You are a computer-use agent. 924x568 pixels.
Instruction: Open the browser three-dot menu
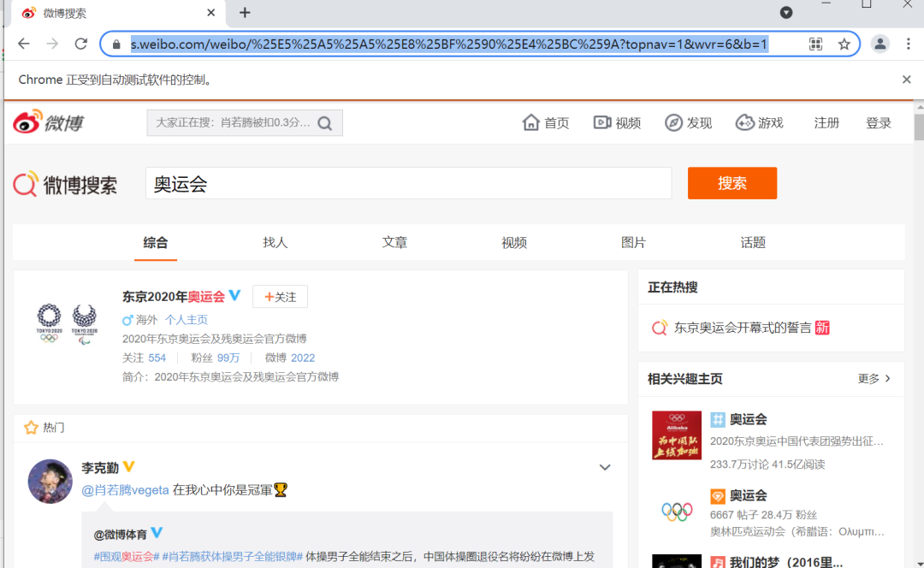tap(909, 43)
